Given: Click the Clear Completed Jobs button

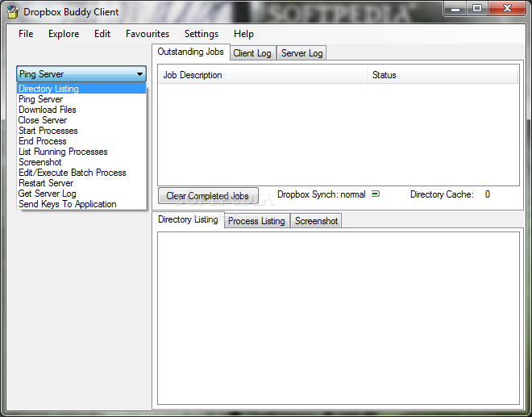Looking at the screenshot, I should point(208,196).
